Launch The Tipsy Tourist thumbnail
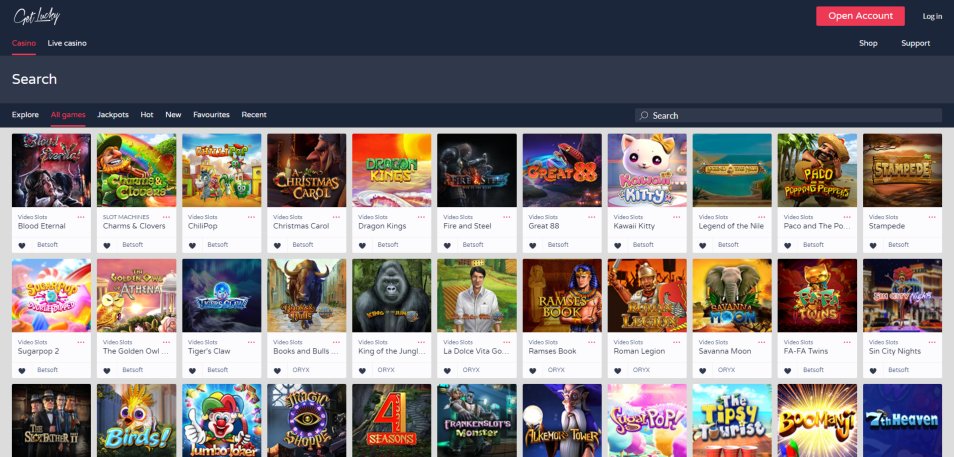The height and width of the screenshot is (457, 954). click(732, 420)
